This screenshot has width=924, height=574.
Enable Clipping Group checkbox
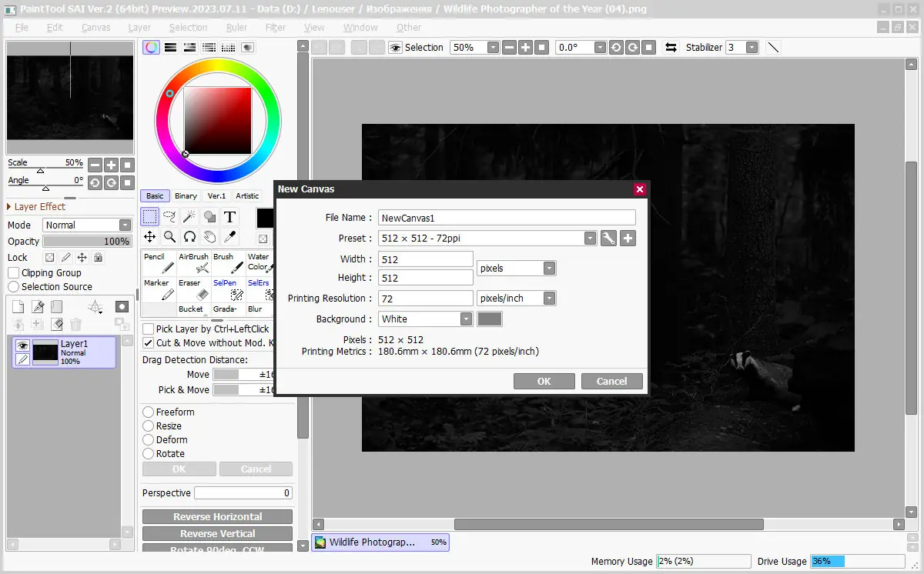click(14, 272)
